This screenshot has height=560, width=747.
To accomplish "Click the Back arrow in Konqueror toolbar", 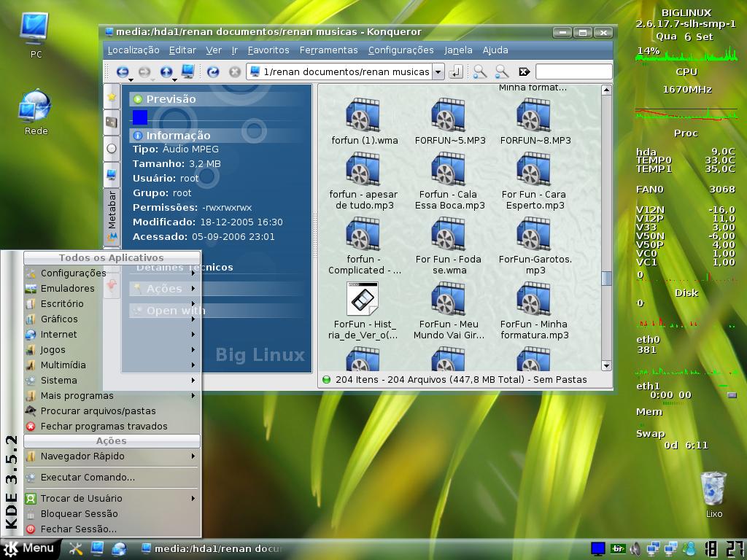I will tap(122, 71).
